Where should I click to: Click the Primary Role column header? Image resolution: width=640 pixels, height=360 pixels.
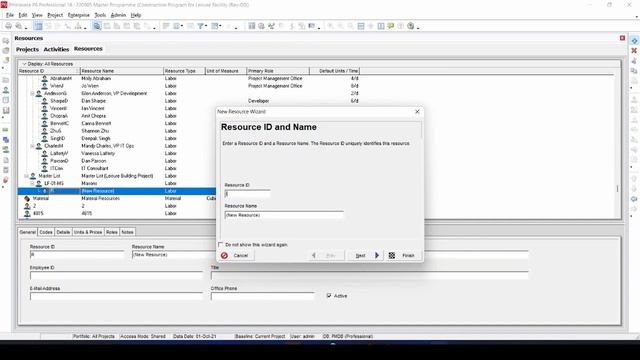point(278,71)
